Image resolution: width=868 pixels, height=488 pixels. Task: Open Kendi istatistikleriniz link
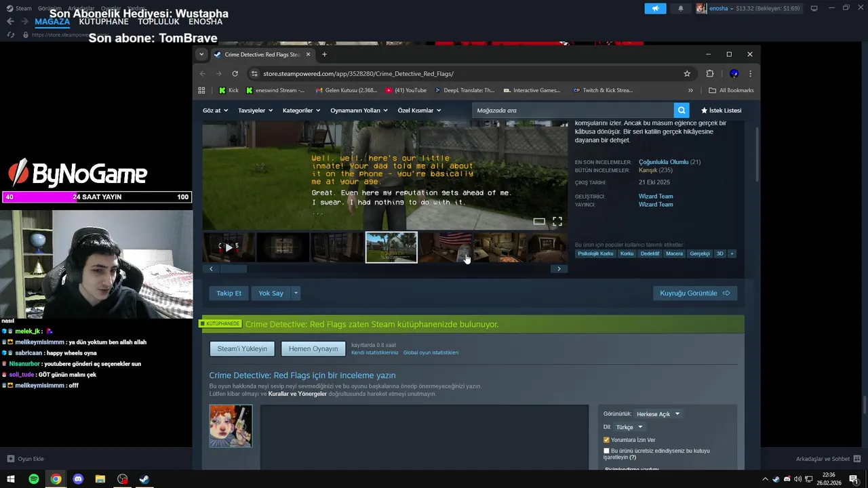(x=375, y=352)
